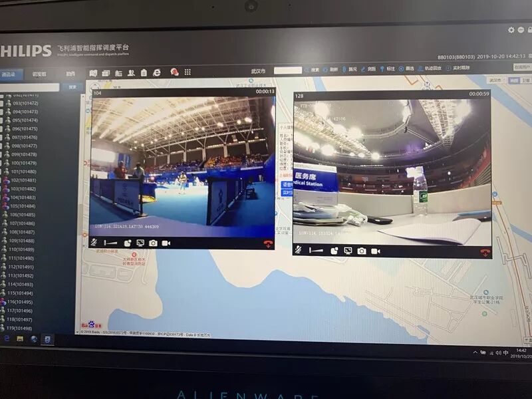Open 轨迹回放 track playback
Image resolution: width=532 pixels, height=399 pixels.
[x=430, y=68]
